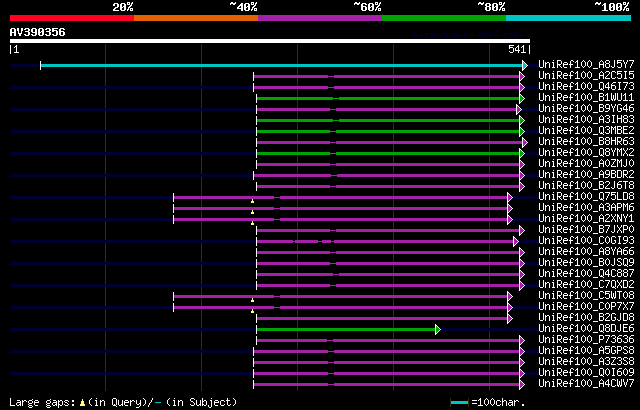This screenshot has width=640, height=410.
Task: Open the UniRef100_B7JXP0 hit label
Action: pyautogui.click(x=587, y=230)
